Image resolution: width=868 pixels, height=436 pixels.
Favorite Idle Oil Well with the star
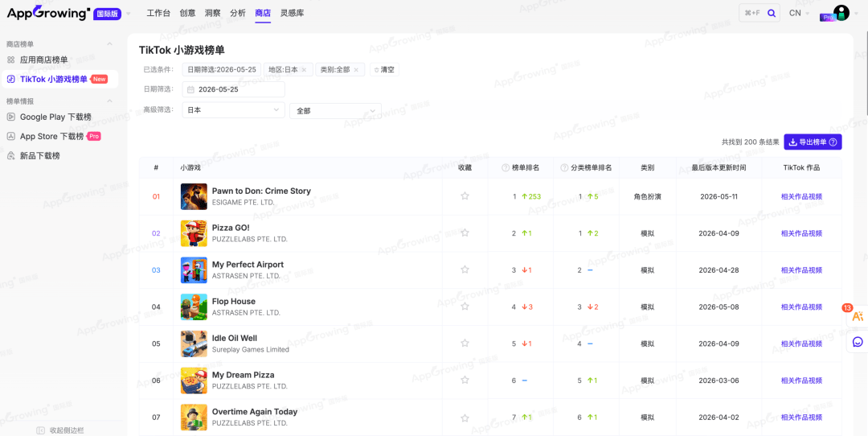tap(465, 343)
